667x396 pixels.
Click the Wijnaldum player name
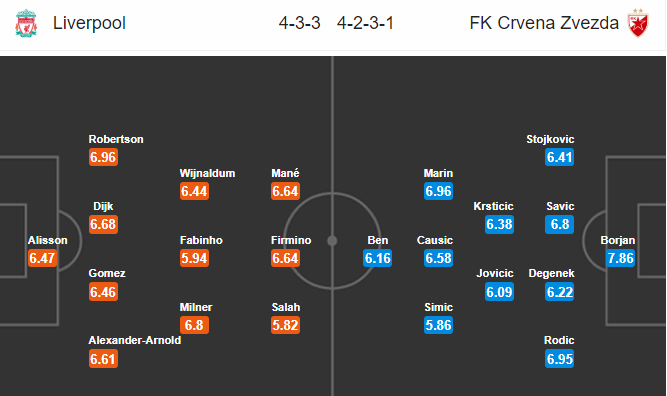point(207,174)
